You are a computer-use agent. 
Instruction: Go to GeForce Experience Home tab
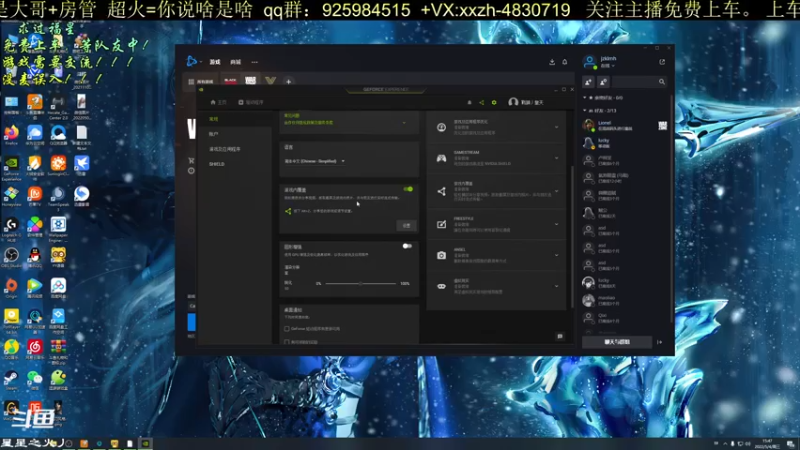pos(218,103)
